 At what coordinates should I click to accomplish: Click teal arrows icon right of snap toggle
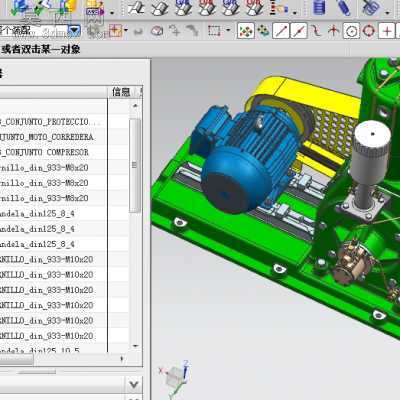point(263,31)
